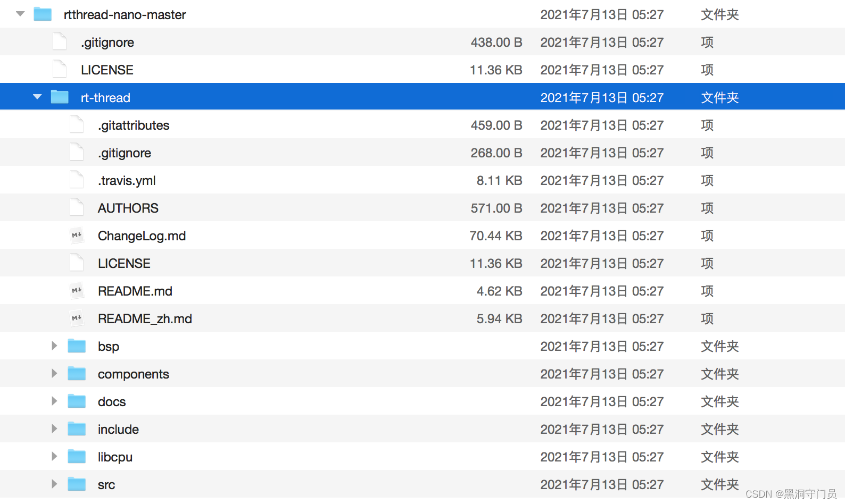Click the 4.62 KB size value
Viewport: 845px width, 504px height.
pyautogui.click(x=500, y=291)
